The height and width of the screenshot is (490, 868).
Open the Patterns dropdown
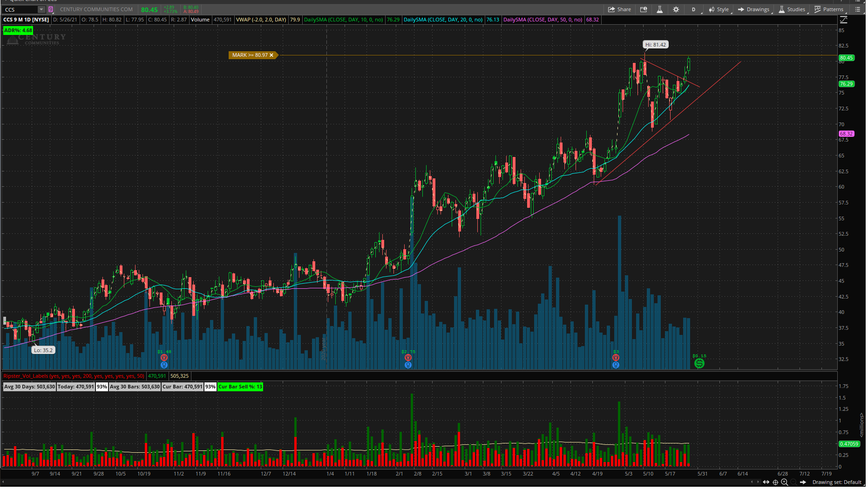[831, 9]
